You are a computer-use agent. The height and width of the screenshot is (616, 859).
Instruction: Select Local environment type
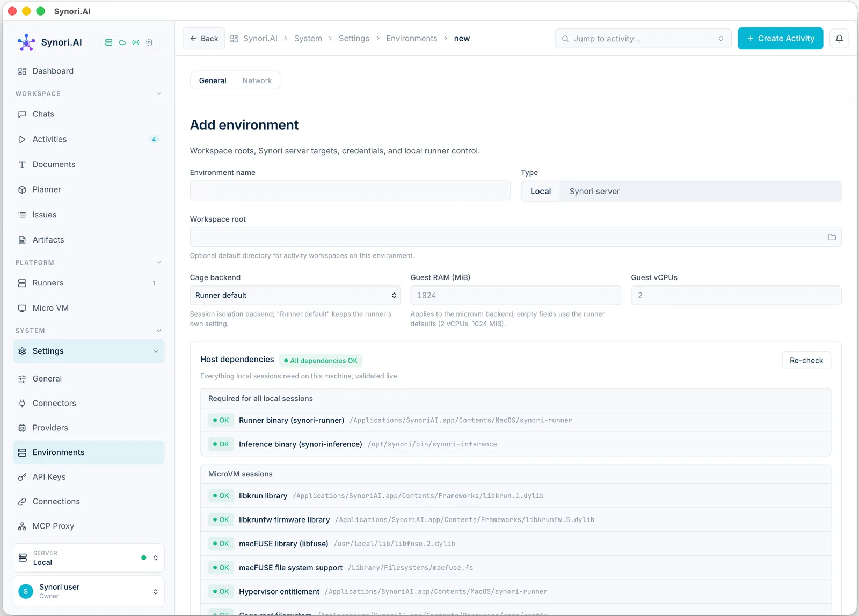pos(541,192)
